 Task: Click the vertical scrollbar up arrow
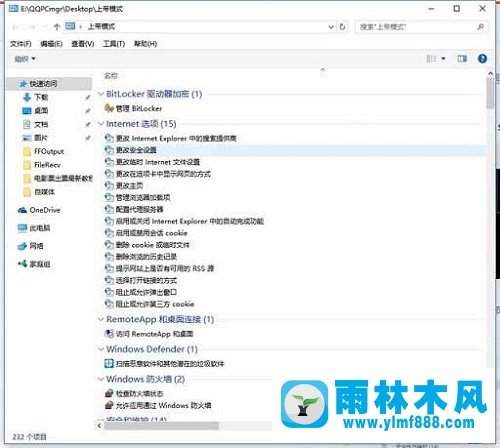pos(490,74)
